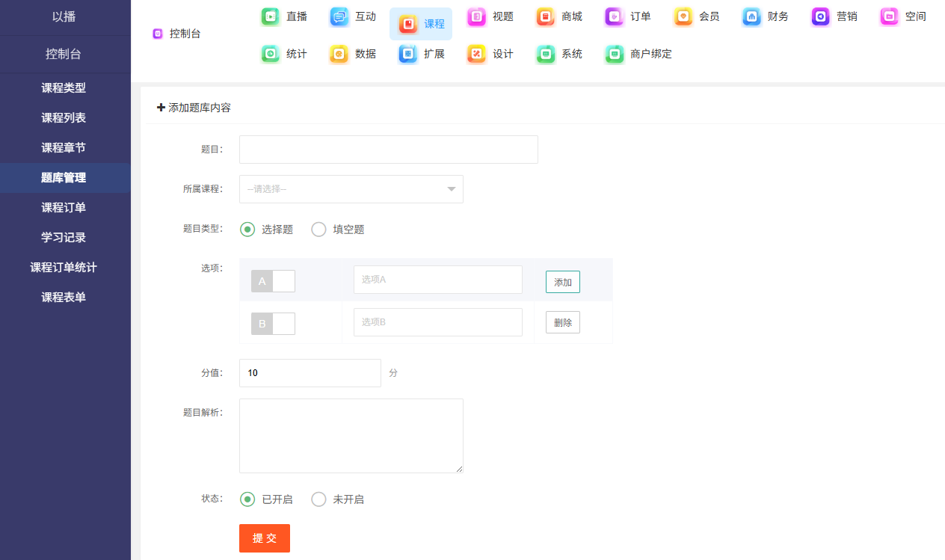This screenshot has height=560, width=945.
Task: Open the 订单 orders icon
Action: point(615,16)
